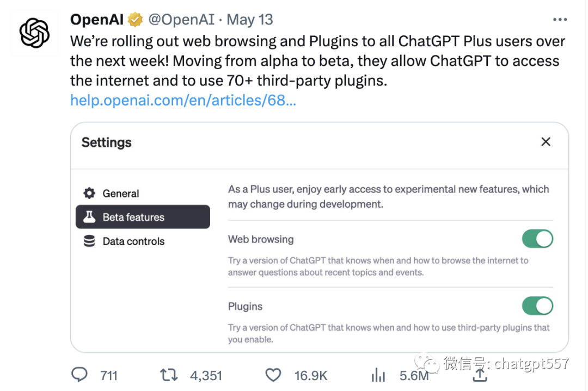Click the 4,351 retweet count
Viewport: 588px width, 391px height.
pyautogui.click(x=206, y=375)
